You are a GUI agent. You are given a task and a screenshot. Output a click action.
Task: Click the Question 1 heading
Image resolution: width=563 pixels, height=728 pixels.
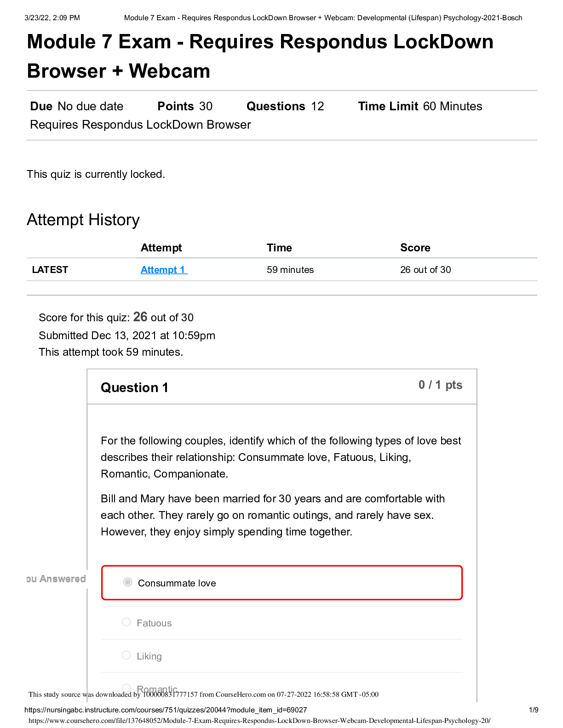point(134,387)
